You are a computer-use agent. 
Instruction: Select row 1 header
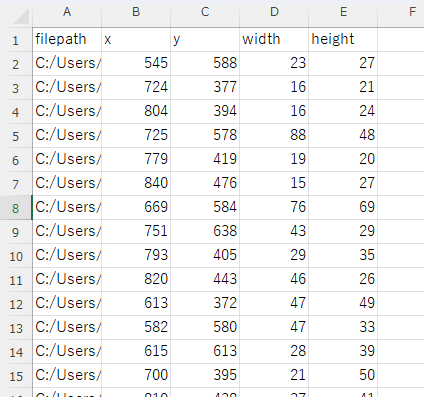(x=16, y=40)
